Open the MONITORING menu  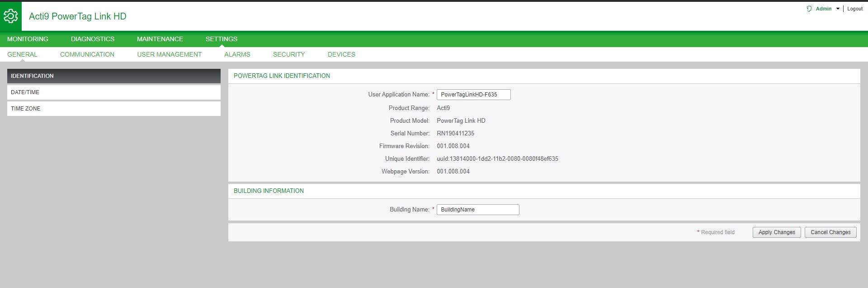(28, 39)
